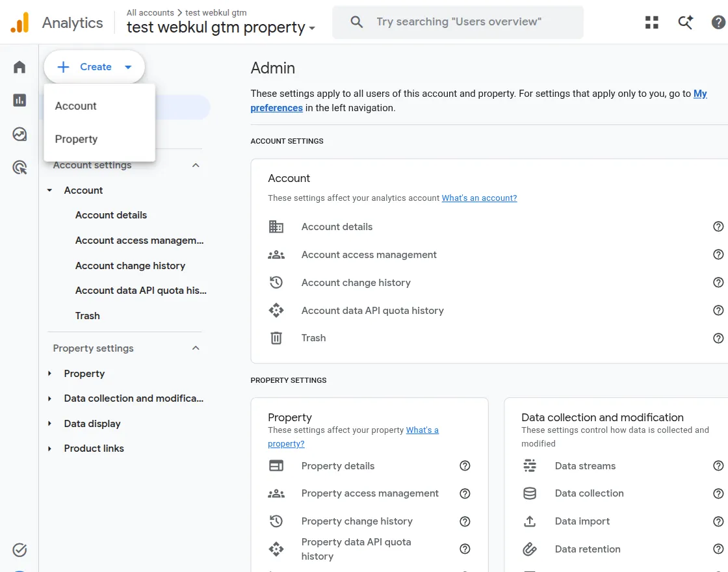The image size is (728, 572).
Task: Open What's an account? link
Action: coord(479,198)
